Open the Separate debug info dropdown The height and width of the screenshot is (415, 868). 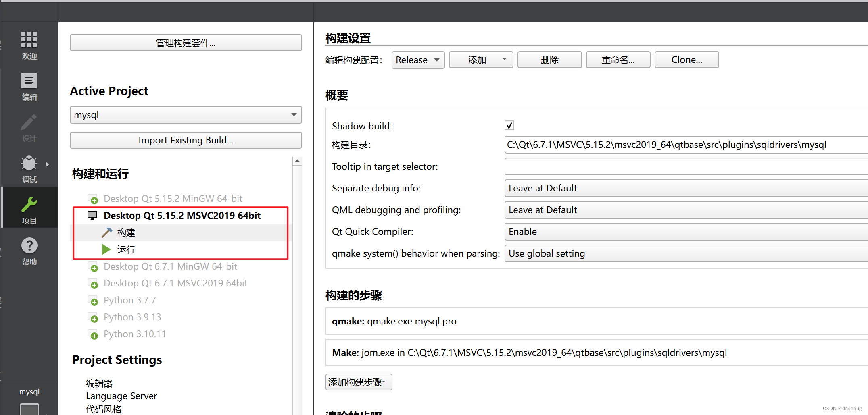click(686, 188)
